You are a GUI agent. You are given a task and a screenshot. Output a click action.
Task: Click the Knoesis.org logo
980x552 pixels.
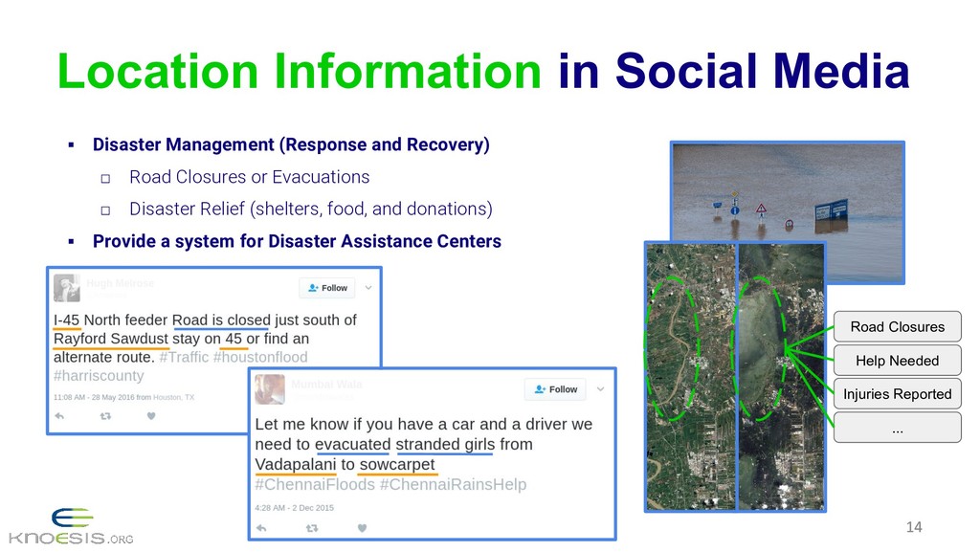point(71,528)
